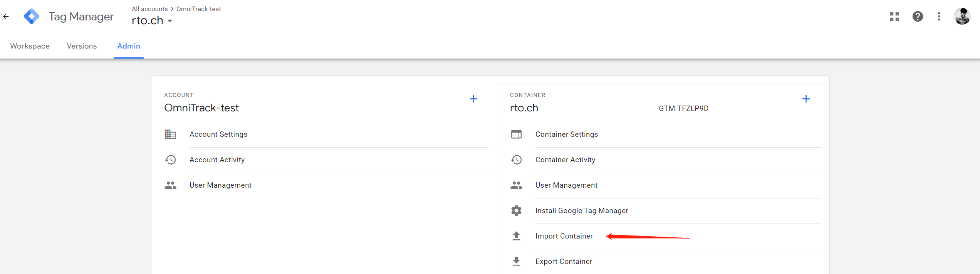The image size is (980, 274).
Task: Open the three-dot more options menu
Action: (939, 17)
